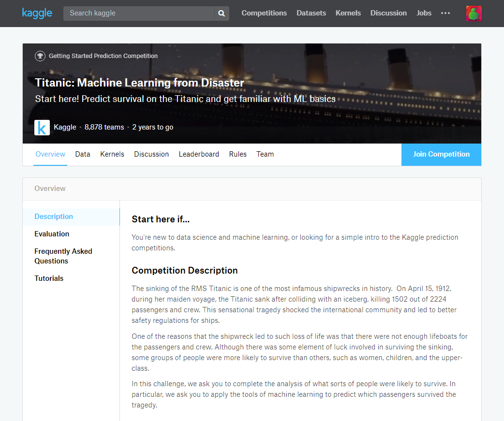Select Evaluation in the sidebar
Image resolution: width=504 pixels, height=421 pixels.
[x=52, y=234]
